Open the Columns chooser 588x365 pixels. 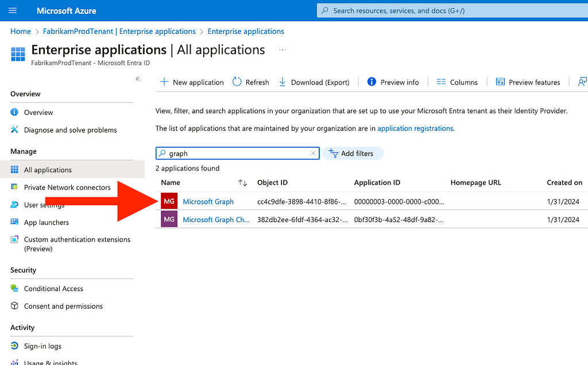pos(457,82)
